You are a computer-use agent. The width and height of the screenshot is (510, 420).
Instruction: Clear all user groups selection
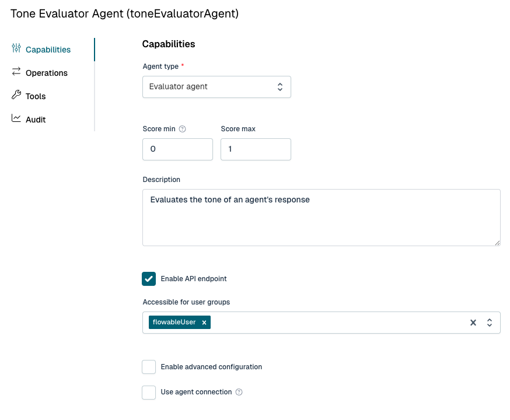pos(473,323)
